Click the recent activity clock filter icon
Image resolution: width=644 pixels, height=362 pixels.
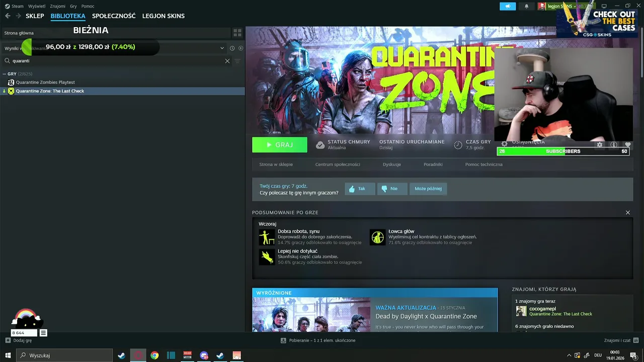tap(232, 48)
